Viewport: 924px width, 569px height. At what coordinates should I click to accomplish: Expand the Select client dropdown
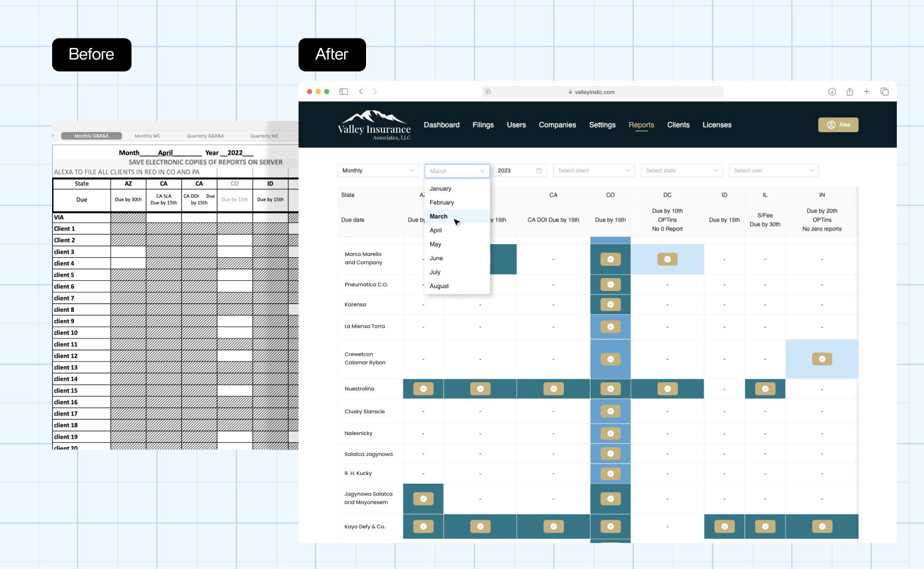tap(594, 171)
